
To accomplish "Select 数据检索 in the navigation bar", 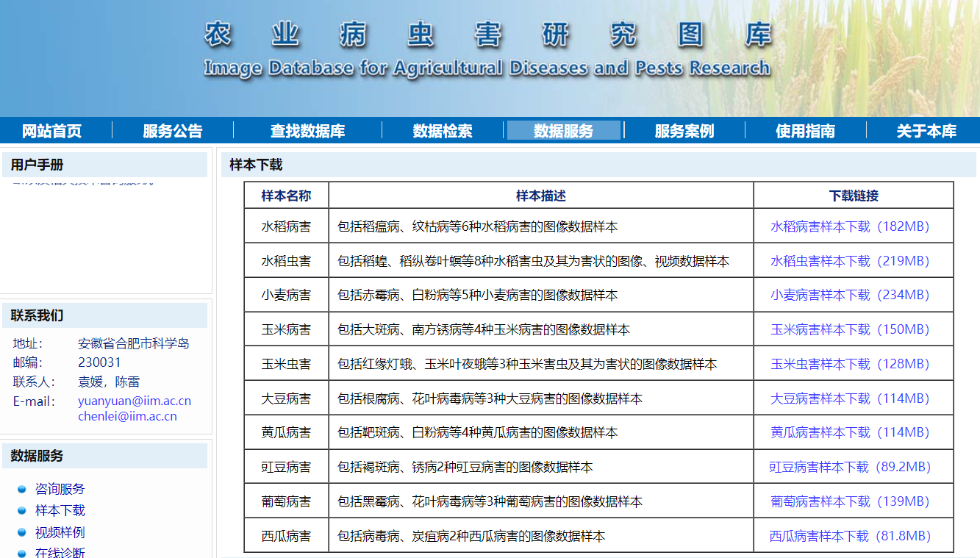I will click(x=443, y=132).
